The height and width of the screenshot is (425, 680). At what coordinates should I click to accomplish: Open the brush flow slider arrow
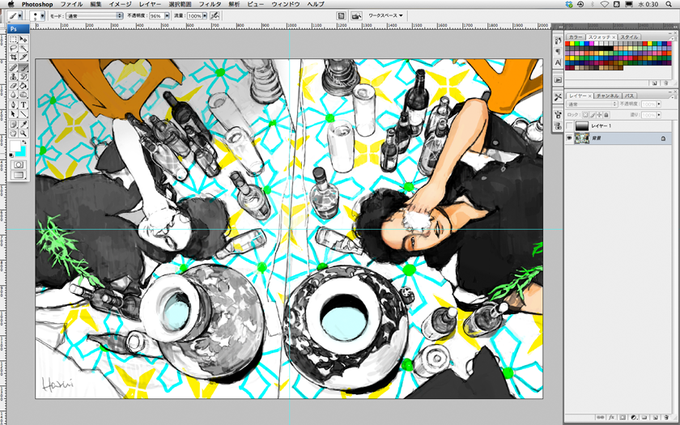(x=205, y=16)
